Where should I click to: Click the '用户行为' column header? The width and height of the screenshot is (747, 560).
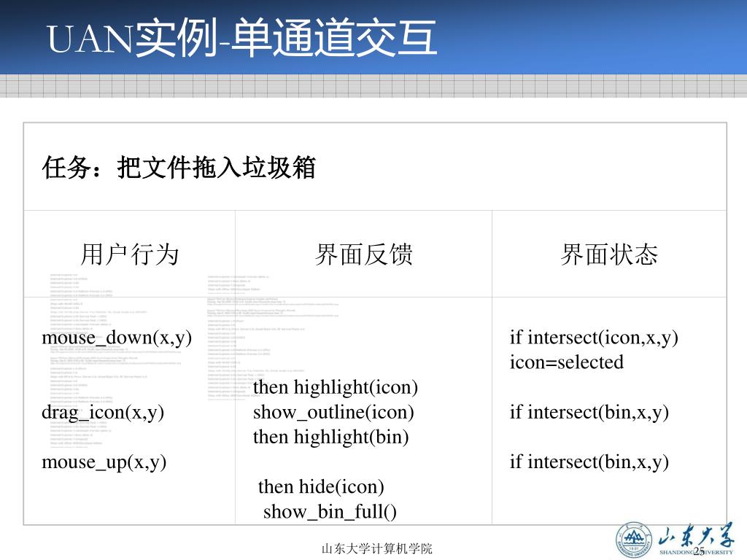point(129,254)
